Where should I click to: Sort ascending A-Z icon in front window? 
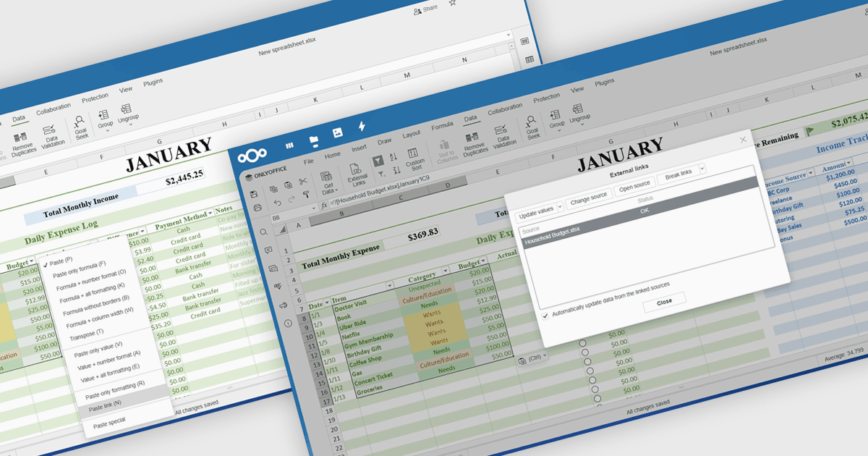pyautogui.click(x=393, y=156)
